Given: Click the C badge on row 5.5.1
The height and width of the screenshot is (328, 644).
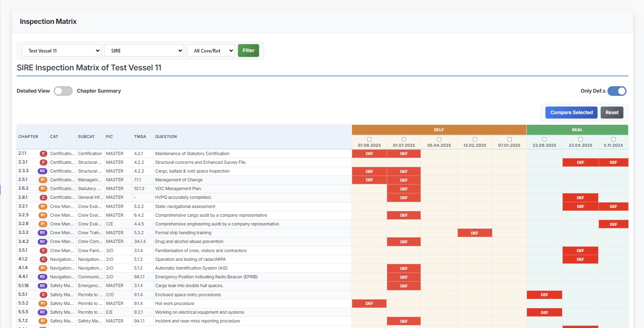Looking at the screenshot, I should click(x=43, y=295).
